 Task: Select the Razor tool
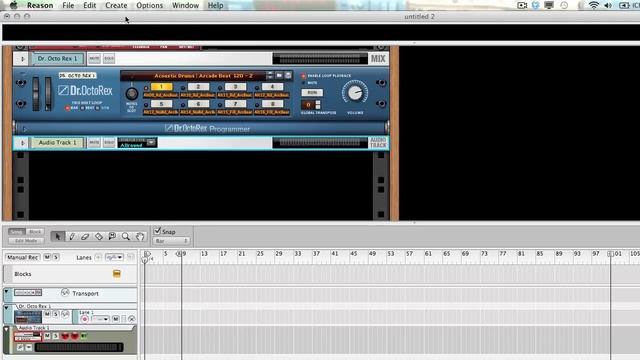(x=99, y=236)
